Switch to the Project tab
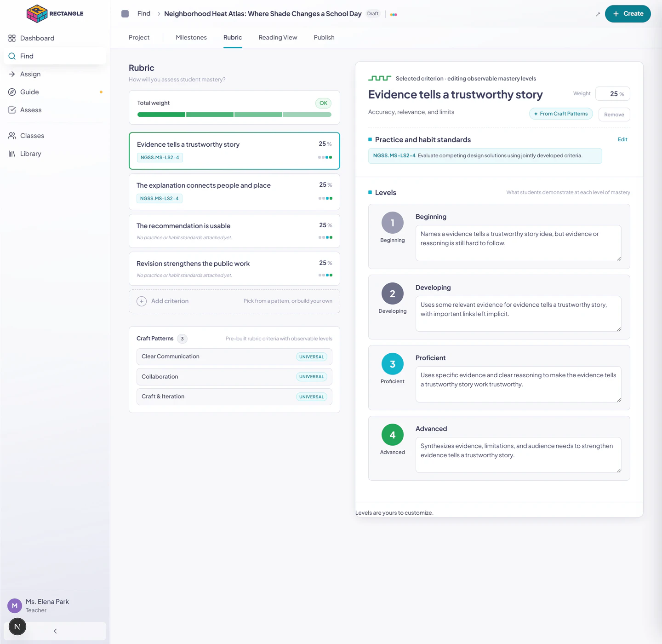The width and height of the screenshot is (662, 644). click(x=139, y=38)
